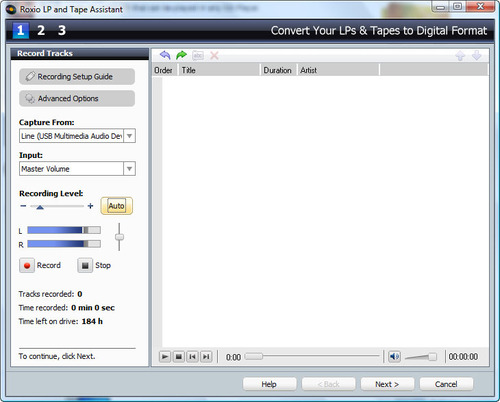Click the R channel level meter
This screenshot has width=500, height=402.
(64, 244)
